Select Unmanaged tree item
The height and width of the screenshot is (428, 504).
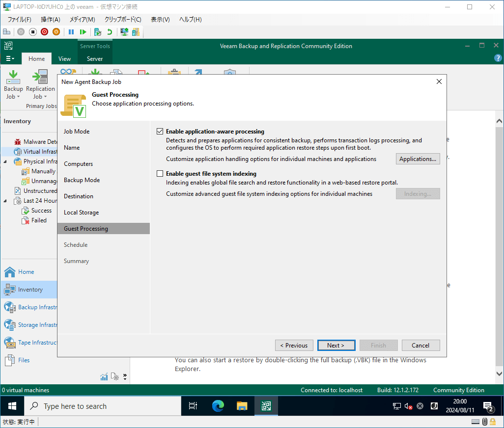pyautogui.click(x=39, y=181)
